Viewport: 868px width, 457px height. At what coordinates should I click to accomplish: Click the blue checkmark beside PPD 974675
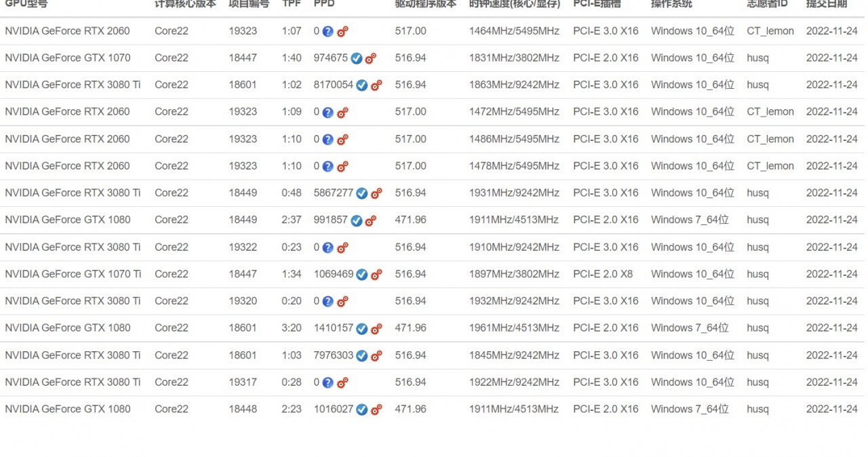[357, 58]
